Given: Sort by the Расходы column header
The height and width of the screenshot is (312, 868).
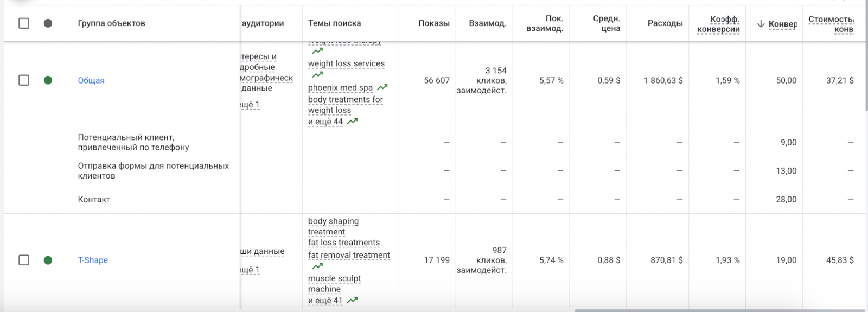Looking at the screenshot, I should point(665,23).
